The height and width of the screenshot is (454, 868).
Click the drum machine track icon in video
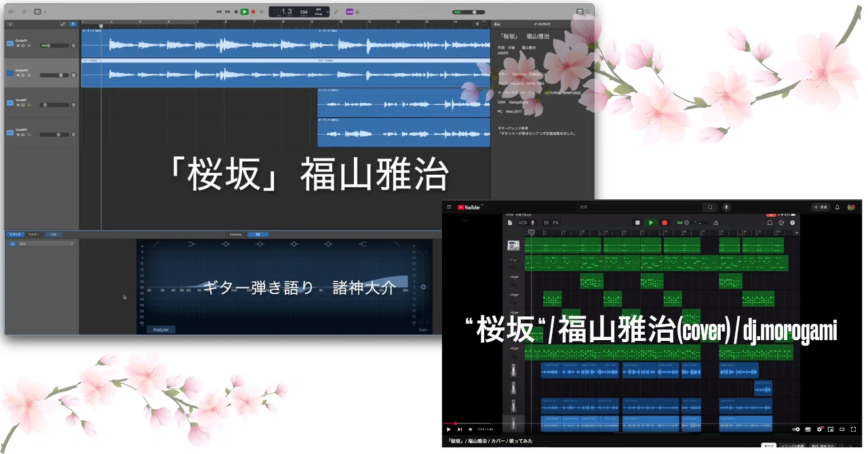coord(513,245)
